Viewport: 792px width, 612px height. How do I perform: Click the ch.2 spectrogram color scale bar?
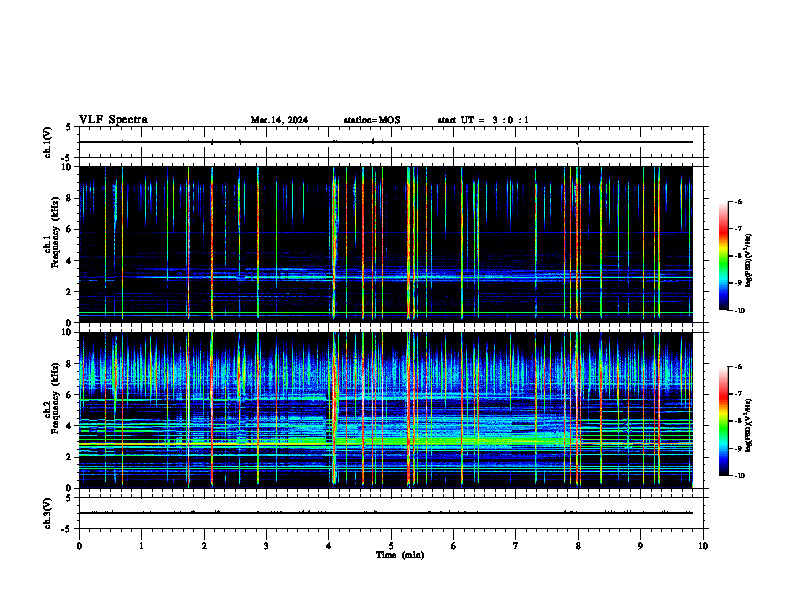(x=723, y=421)
